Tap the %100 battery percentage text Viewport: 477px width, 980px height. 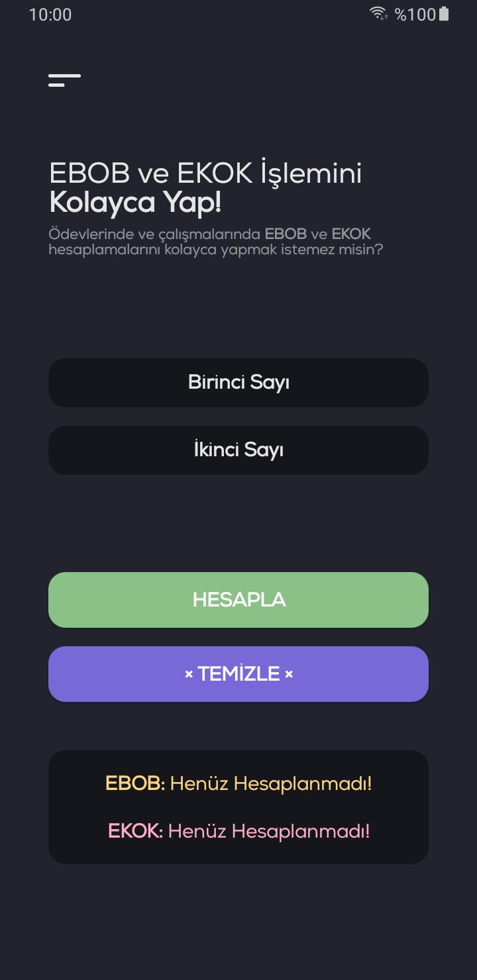(415, 15)
